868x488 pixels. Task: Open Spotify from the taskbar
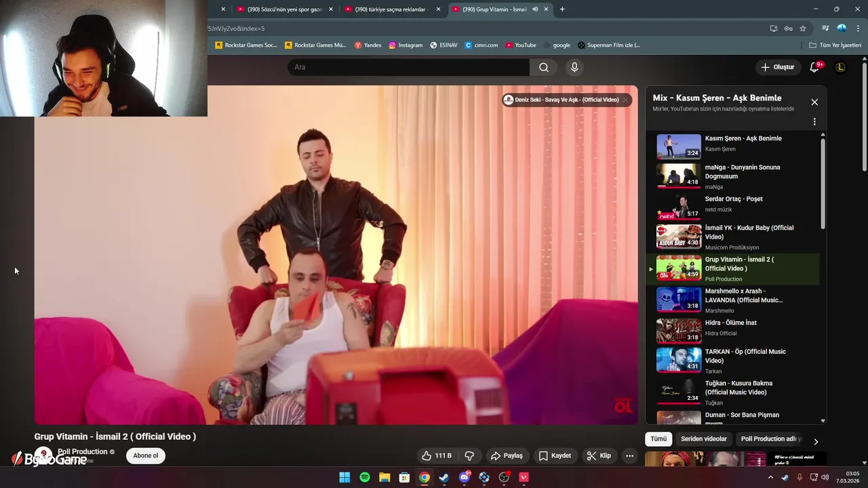364,477
